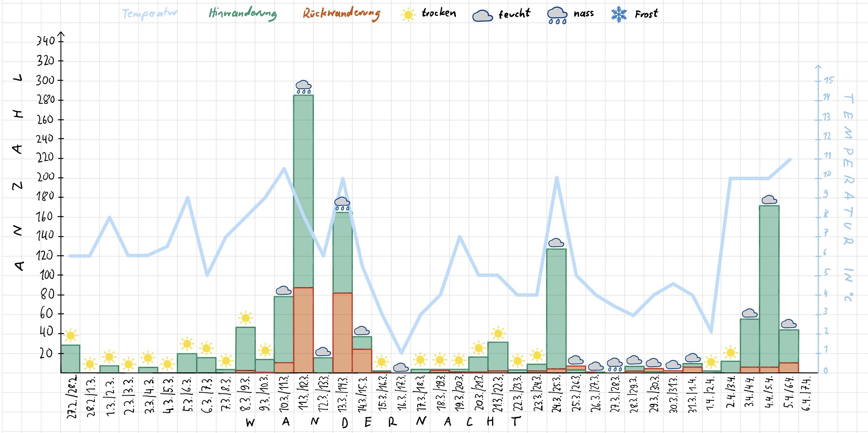The width and height of the screenshot is (868, 433).
Task: Click the sun above the 8.3./9.3. bar
Action: tap(246, 318)
